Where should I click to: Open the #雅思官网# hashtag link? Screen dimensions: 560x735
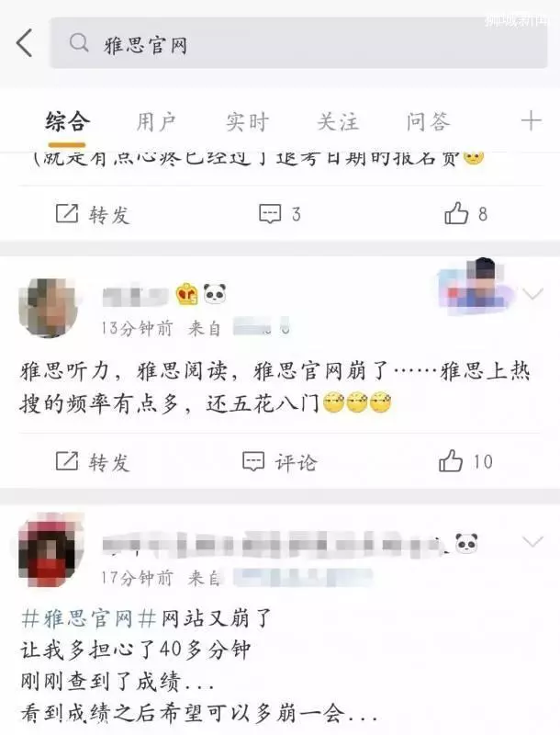[x=89, y=618]
